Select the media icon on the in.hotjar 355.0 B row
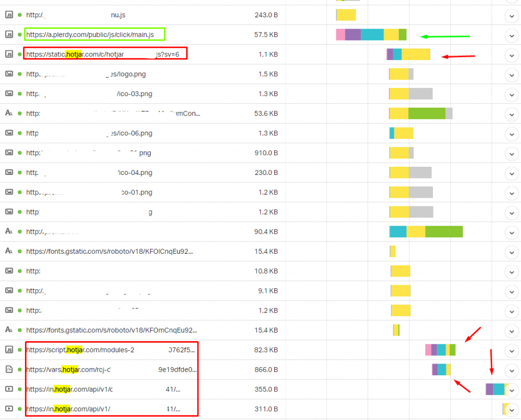Screen dimensions: 521x420 9,389
